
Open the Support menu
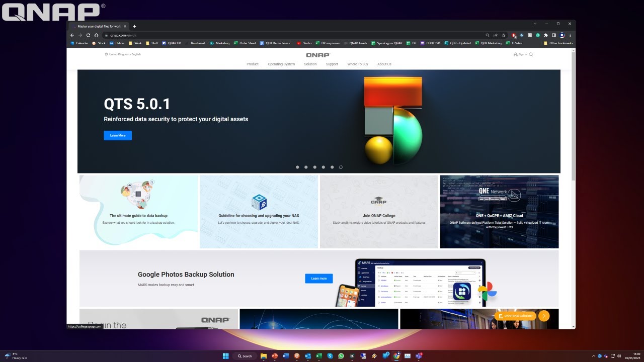(x=332, y=64)
